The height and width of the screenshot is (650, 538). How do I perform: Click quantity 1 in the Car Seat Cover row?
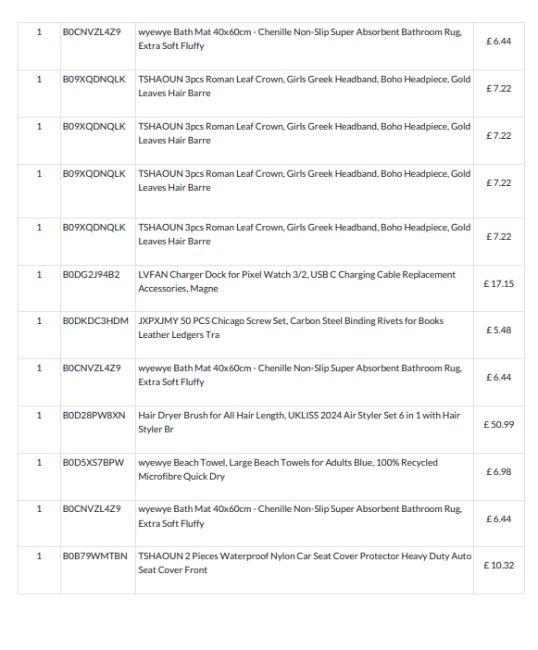(39, 556)
